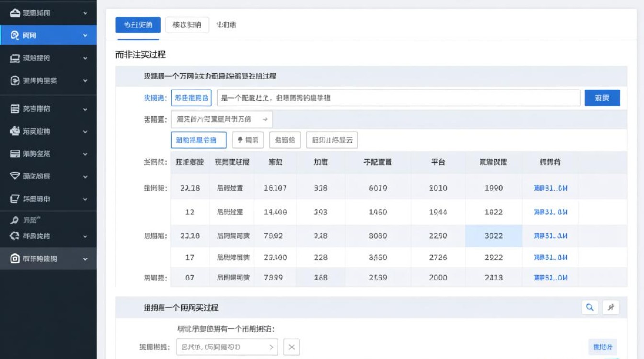The width and height of the screenshot is (644, 359).
Task: Click the blue text link at the bottom right
Action: pos(603,347)
